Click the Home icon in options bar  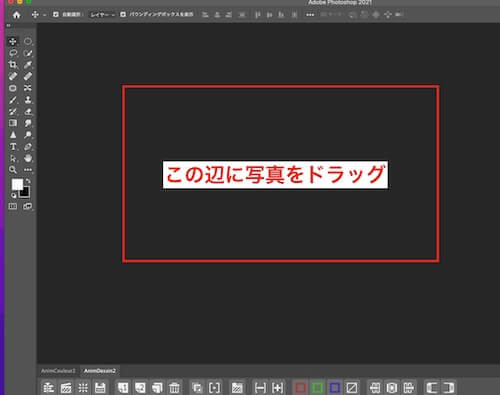16,15
